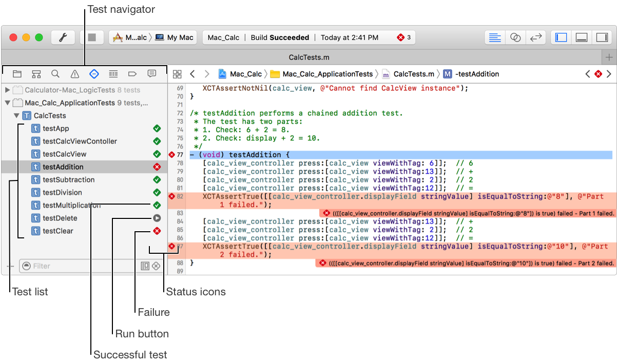Toggle the bottom debug area panel
The height and width of the screenshot is (364, 617).
pyautogui.click(x=582, y=37)
